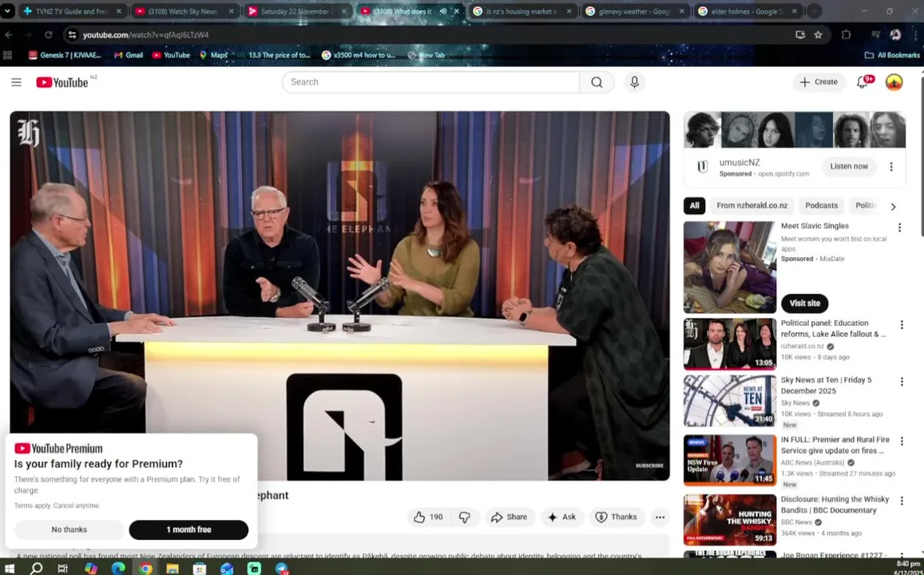This screenshot has height=575, width=924.
Task: Open options for Political panel video
Action: click(x=901, y=324)
